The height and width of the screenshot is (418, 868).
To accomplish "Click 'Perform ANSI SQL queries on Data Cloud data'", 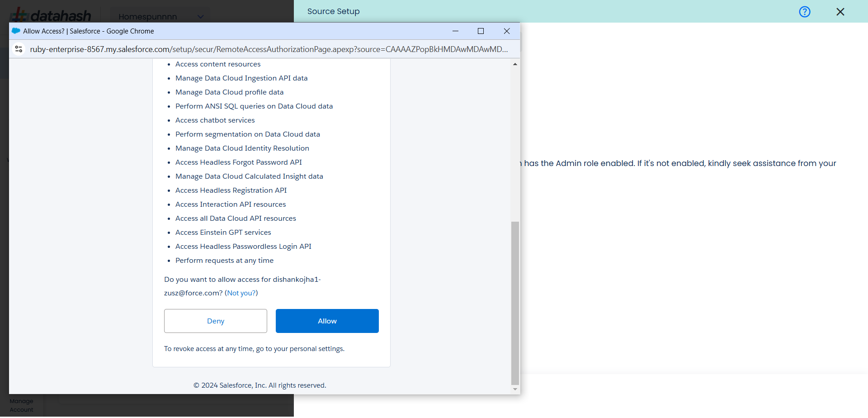I will point(254,106).
